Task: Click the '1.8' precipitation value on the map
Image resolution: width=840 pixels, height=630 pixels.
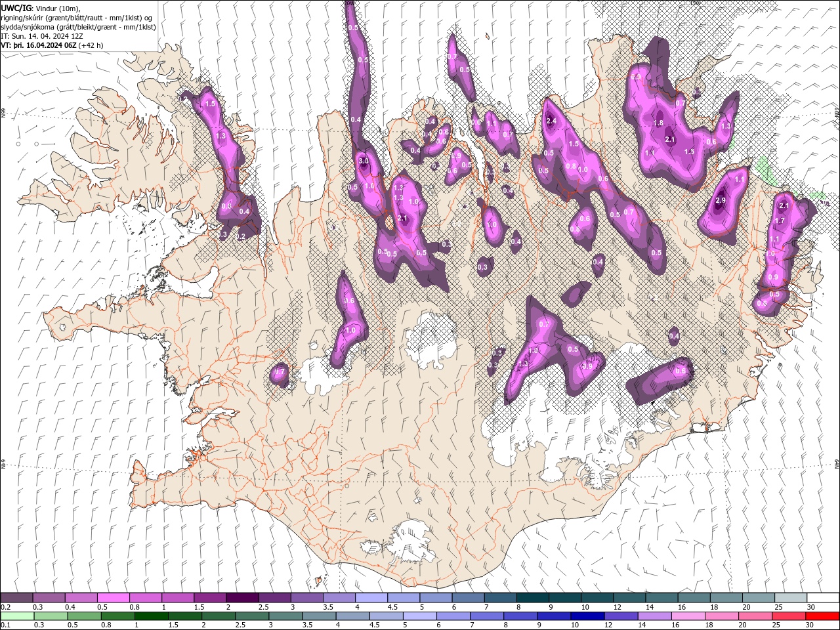Action: click(659, 123)
